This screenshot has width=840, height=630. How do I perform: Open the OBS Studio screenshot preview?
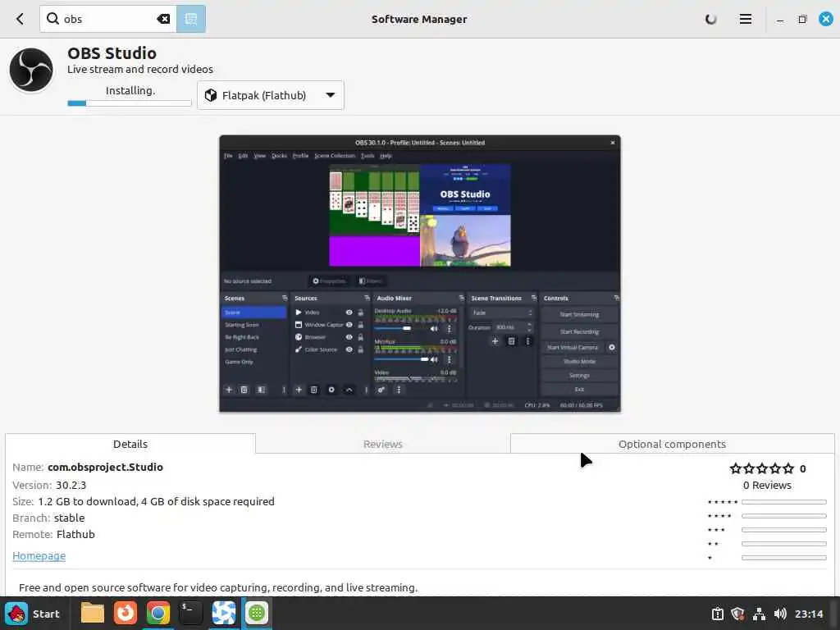click(420, 273)
